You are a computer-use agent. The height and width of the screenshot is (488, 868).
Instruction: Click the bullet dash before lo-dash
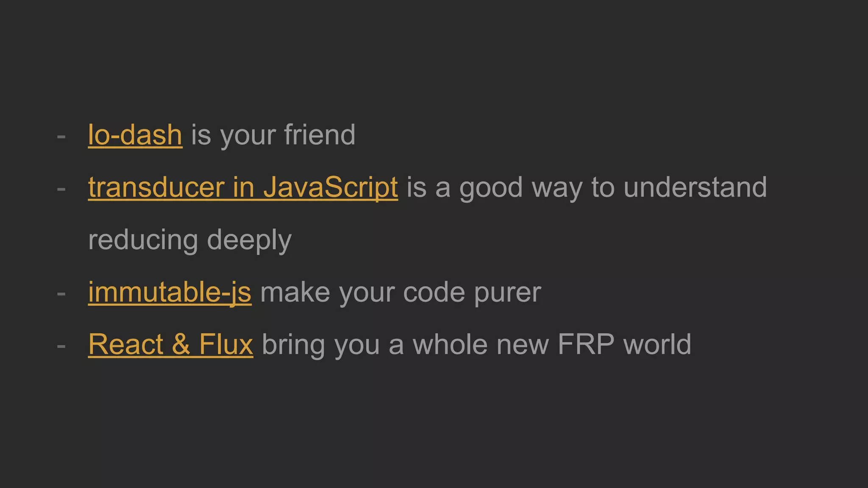[61, 137]
